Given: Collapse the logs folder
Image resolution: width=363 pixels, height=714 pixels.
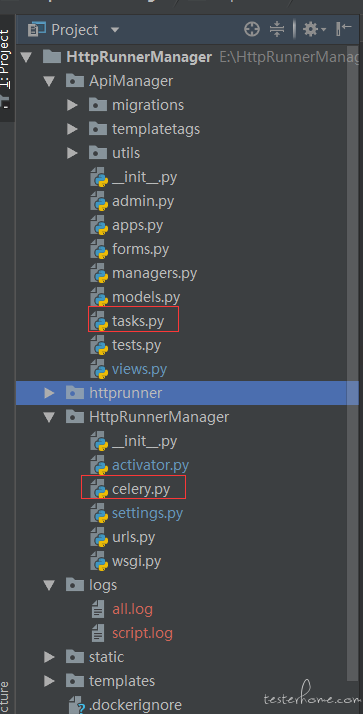Looking at the screenshot, I should pyautogui.click(x=49, y=585).
